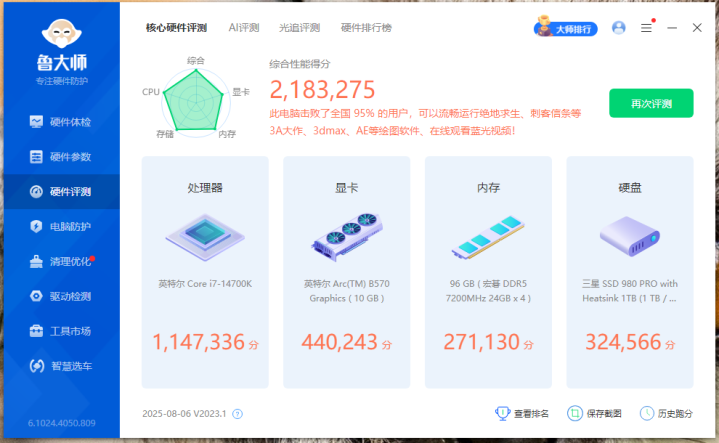This screenshot has height=443, width=719.
Task: Click the user account avatar icon
Action: pyautogui.click(x=619, y=28)
